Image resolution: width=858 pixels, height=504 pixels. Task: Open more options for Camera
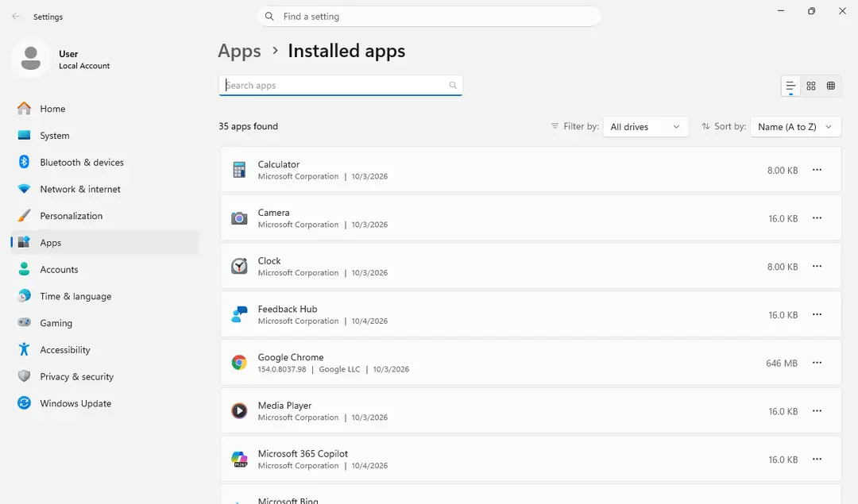click(x=817, y=218)
